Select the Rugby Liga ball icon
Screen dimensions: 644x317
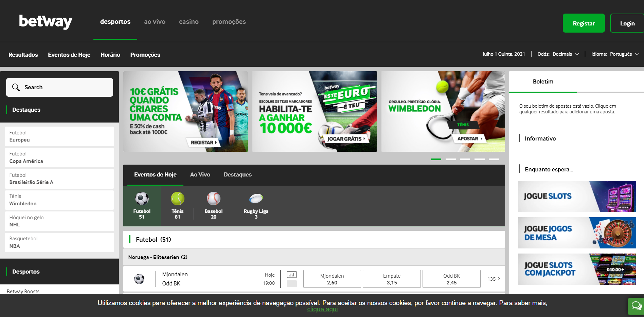point(256,198)
